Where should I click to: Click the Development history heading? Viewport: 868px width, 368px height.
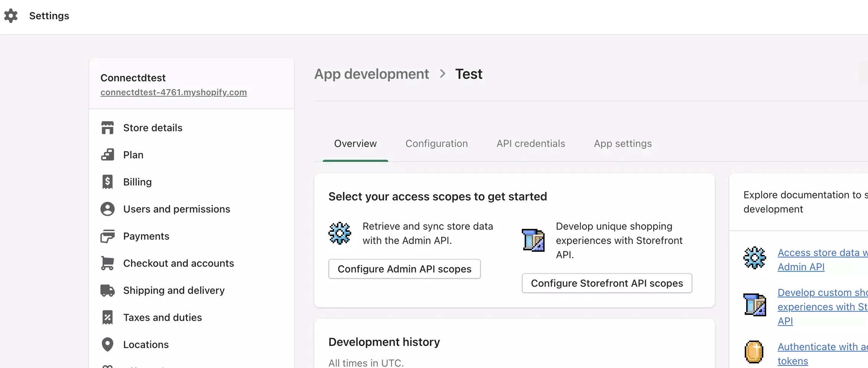point(384,342)
